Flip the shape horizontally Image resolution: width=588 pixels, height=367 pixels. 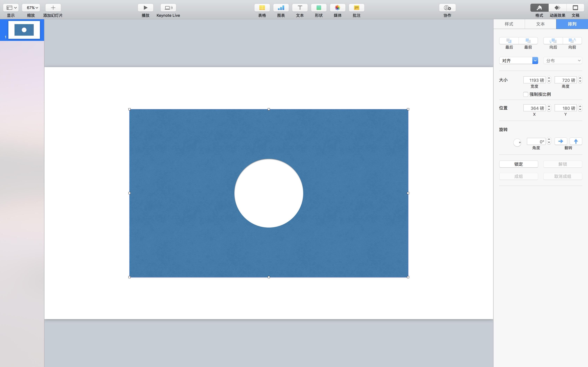[x=561, y=141]
